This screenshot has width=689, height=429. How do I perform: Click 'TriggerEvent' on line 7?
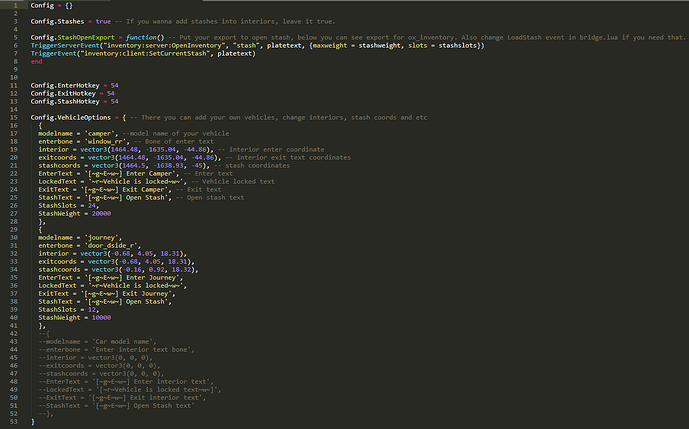point(53,53)
